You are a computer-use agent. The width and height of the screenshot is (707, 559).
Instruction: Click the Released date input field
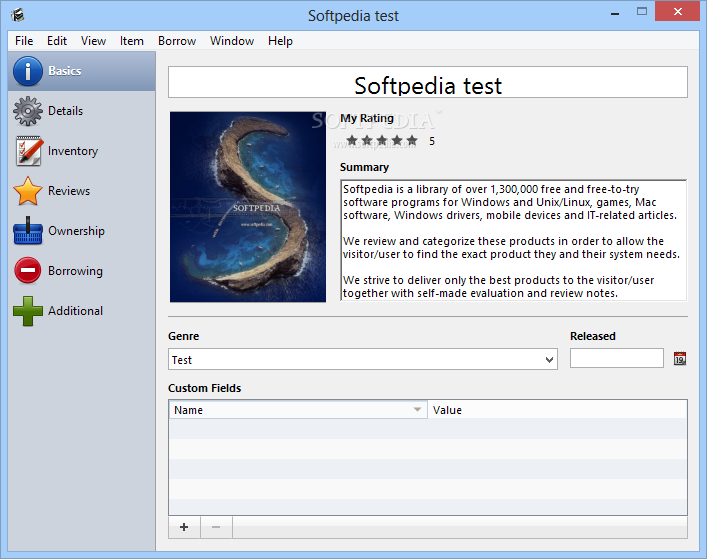tap(616, 358)
